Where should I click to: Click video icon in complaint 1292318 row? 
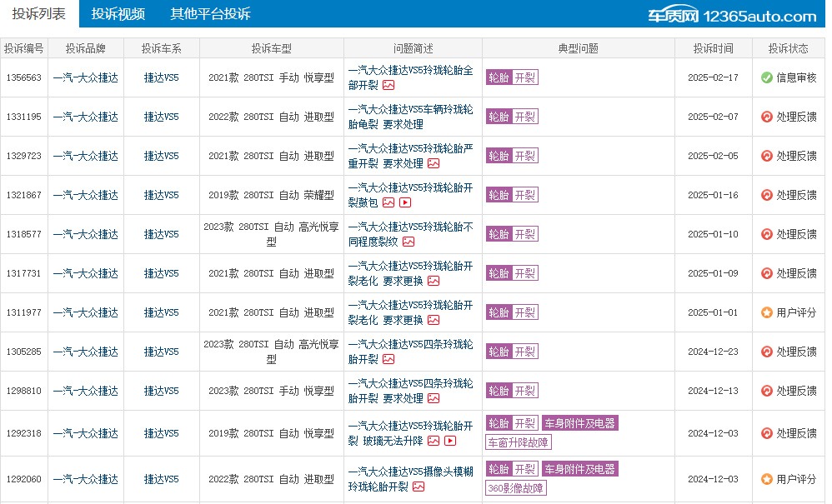point(450,441)
